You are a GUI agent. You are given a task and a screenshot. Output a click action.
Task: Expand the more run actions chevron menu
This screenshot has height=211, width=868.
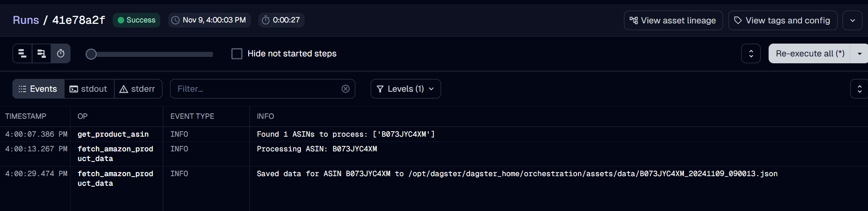852,21
